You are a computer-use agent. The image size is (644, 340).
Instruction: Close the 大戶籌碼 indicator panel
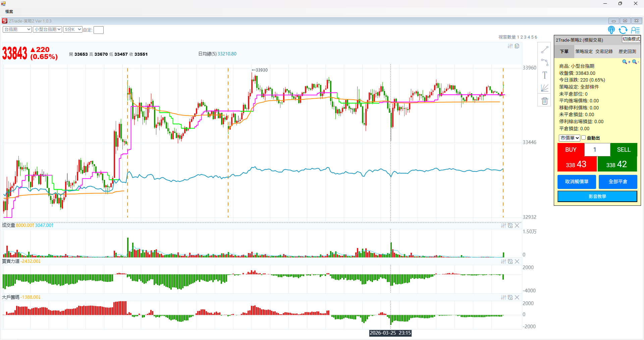(517, 297)
